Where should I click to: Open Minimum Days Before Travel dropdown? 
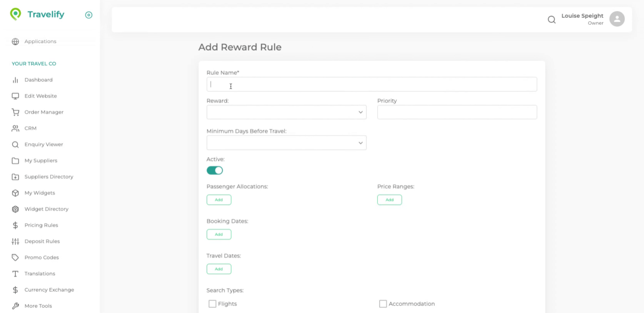[x=286, y=143]
